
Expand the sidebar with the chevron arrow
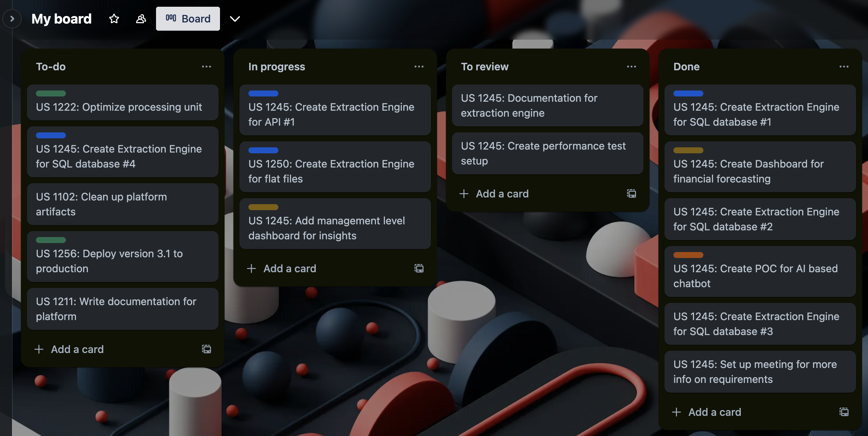12,19
